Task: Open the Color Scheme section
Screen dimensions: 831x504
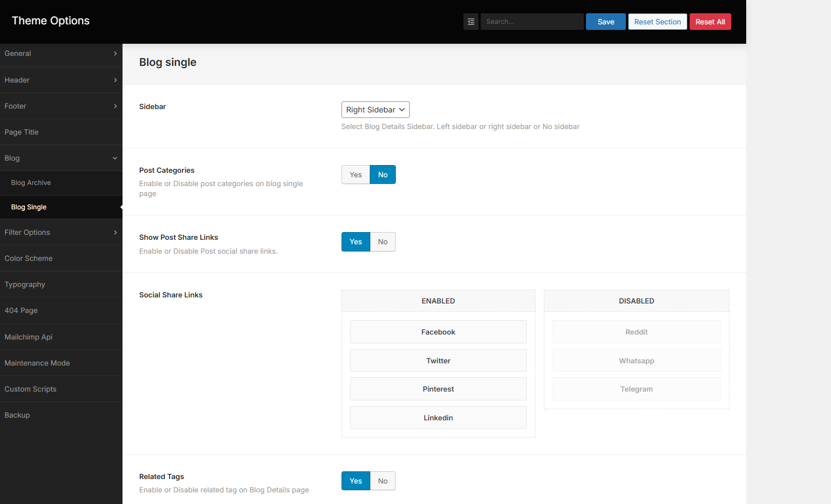Action: pos(29,259)
